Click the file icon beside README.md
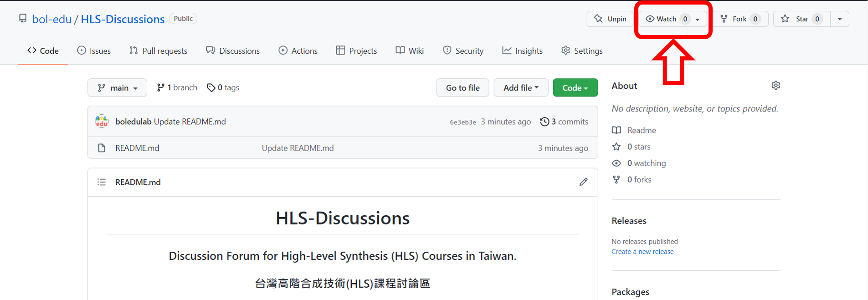Viewport: 868px width, 300px height. point(102,148)
